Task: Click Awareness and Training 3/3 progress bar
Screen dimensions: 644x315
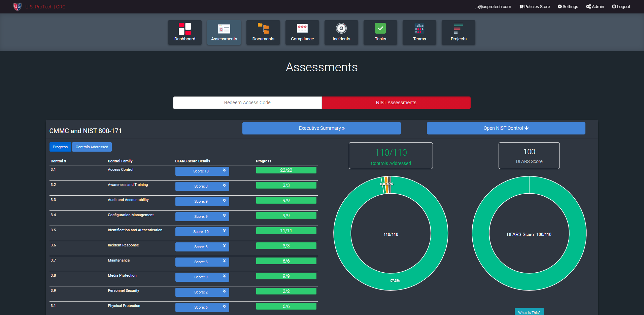Action: [286, 185]
